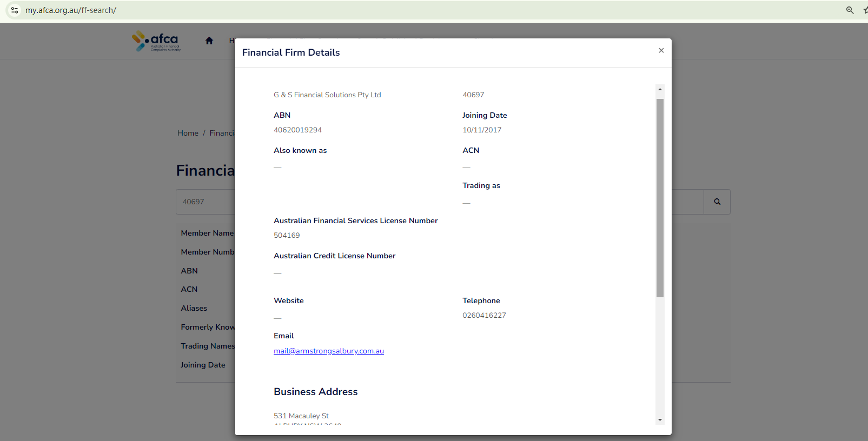
Task: Click the firm name G & S Financial Solutions
Action: click(327, 95)
